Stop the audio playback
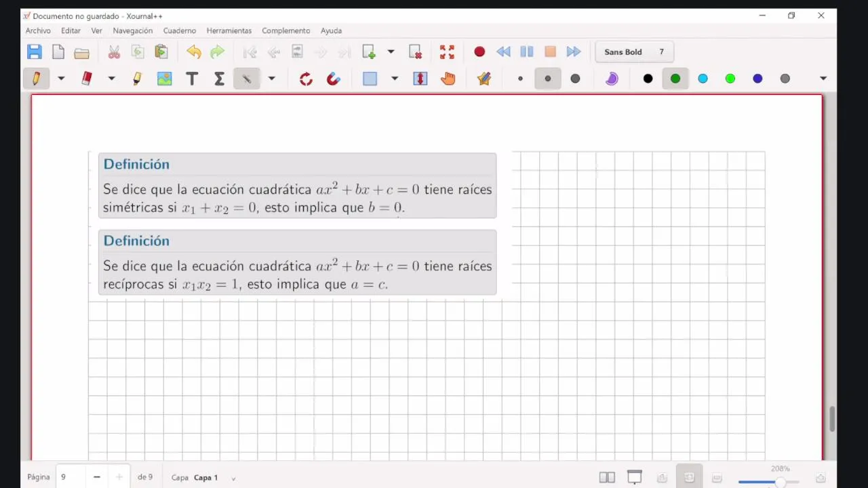The height and width of the screenshot is (488, 868). point(551,52)
